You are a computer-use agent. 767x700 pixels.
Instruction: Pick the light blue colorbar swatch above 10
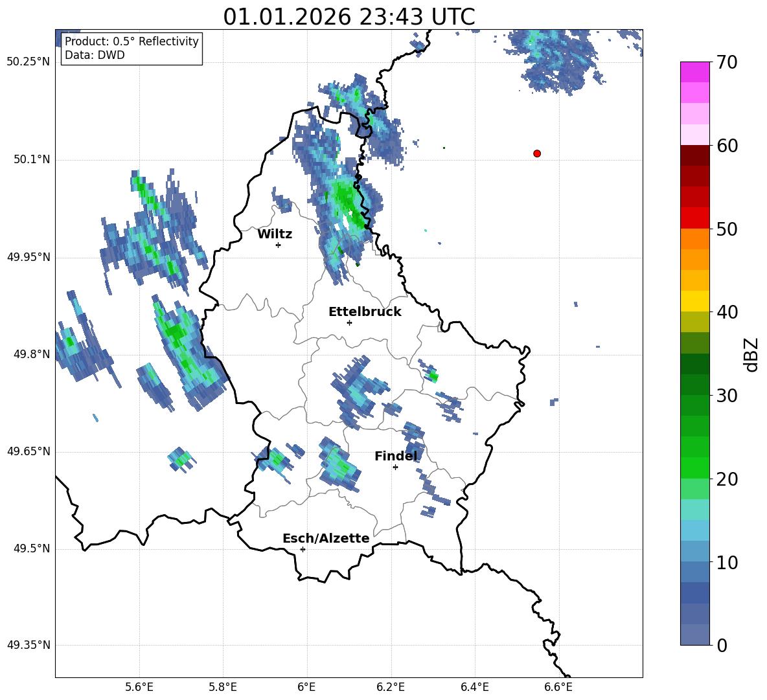[694, 552]
